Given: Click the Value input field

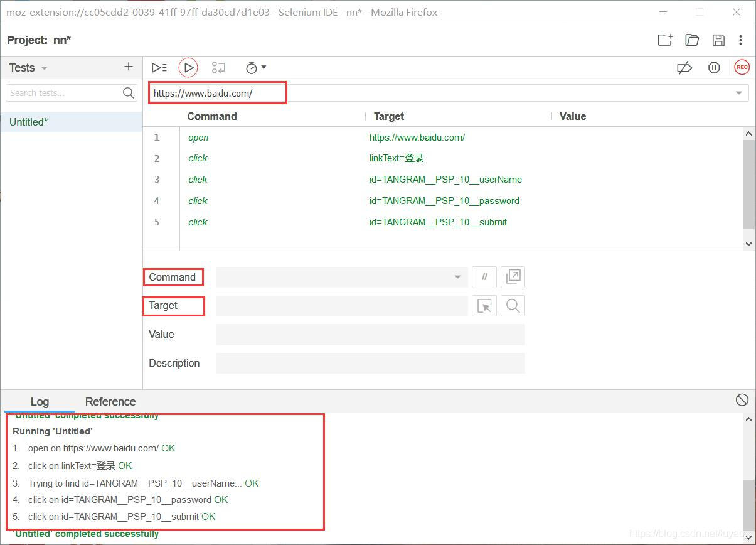Looking at the screenshot, I should coord(370,335).
